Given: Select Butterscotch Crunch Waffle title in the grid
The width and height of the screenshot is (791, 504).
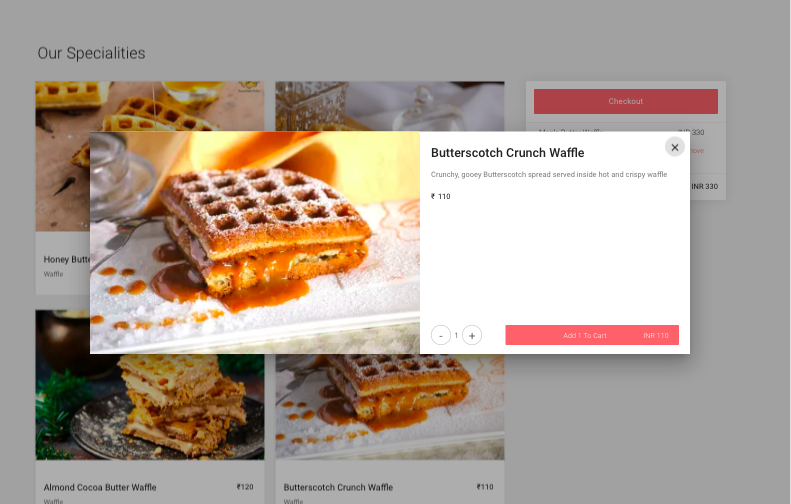Looking at the screenshot, I should (338, 487).
